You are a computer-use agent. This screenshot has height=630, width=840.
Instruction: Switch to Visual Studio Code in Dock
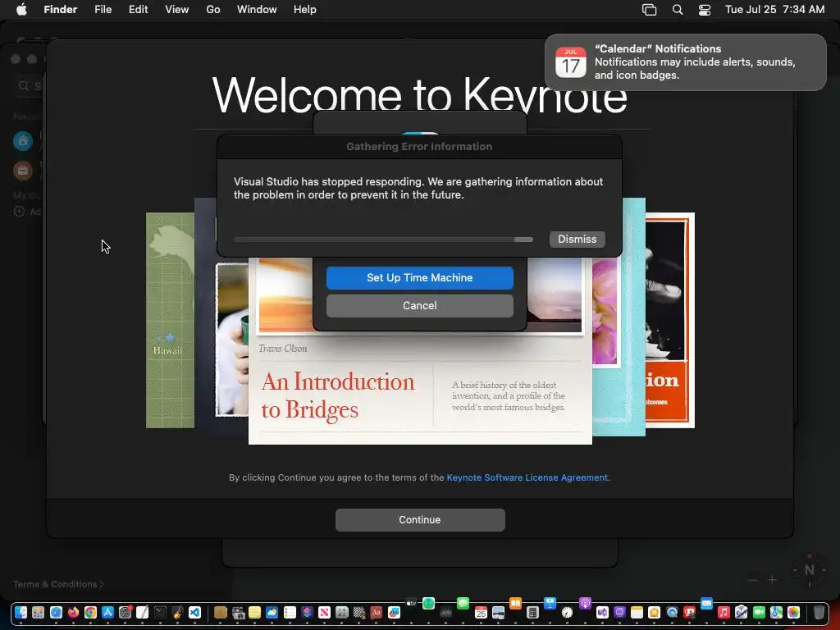[194, 612]
